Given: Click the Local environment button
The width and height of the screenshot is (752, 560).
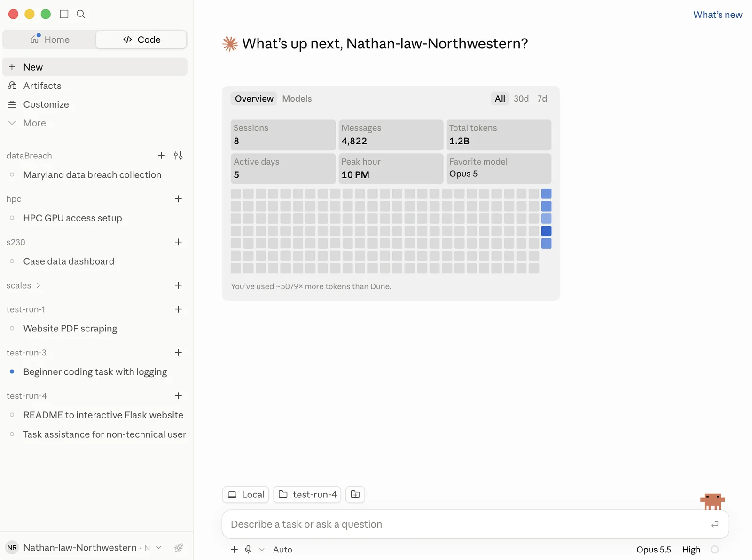Looking at the screenshot, I should point(246,495).
